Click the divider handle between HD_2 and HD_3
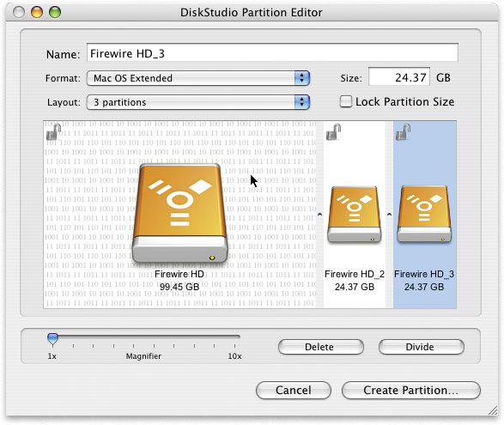Screen dimensions: 504x425 pyautogui.click(x=389, y=215)
